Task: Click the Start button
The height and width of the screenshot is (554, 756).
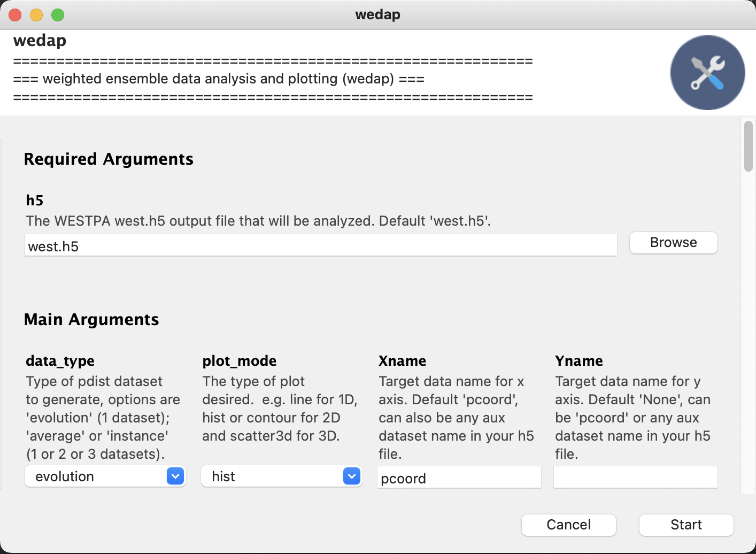Action: pyautogui.click(x=686, y=525)
